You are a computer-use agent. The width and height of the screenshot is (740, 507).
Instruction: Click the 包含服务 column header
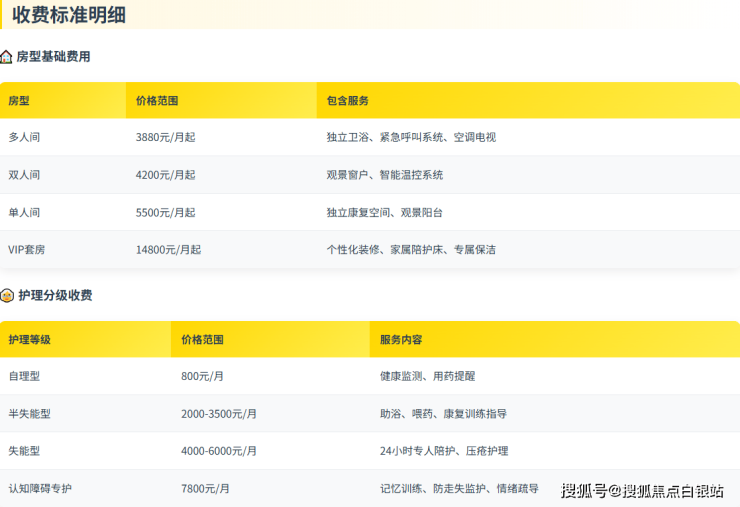(x=348, y=101)
